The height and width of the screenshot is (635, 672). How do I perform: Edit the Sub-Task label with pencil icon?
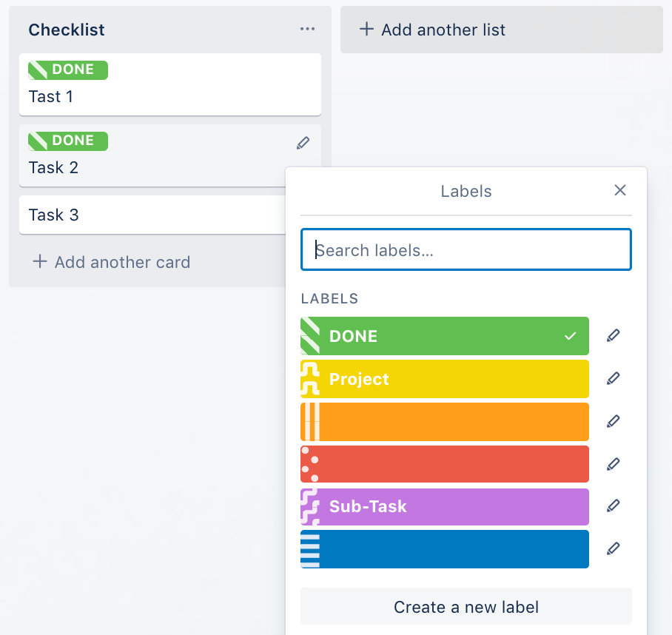(613, 506)
